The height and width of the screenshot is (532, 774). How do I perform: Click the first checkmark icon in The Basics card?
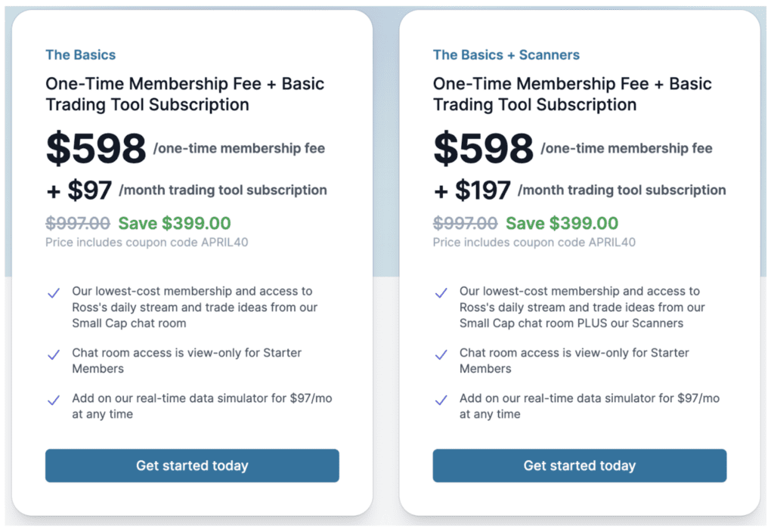(54, 293)
